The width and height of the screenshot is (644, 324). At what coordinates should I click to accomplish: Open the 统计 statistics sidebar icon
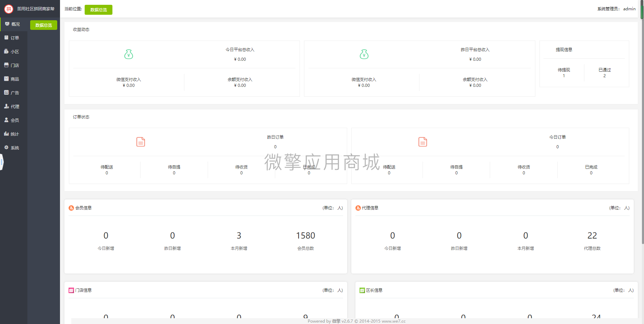pos(6,134)
